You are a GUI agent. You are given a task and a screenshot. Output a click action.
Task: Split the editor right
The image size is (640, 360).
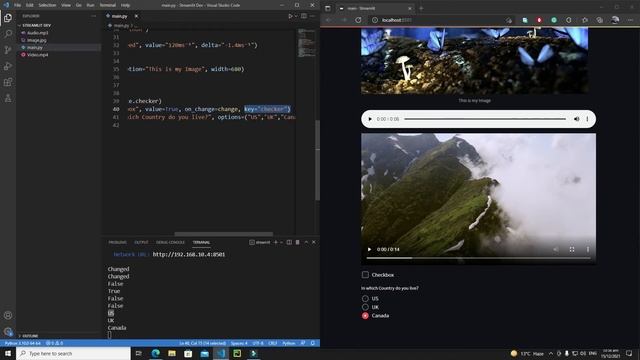click(x=304, y=16)
